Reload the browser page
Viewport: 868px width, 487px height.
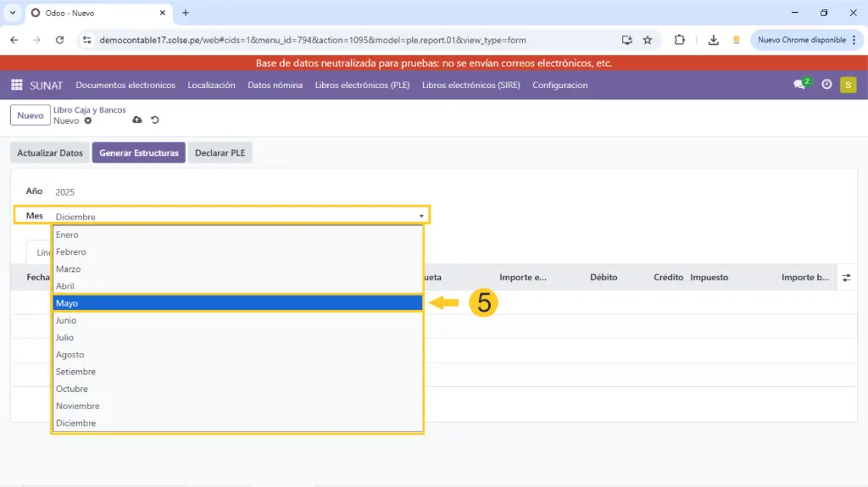[59, 40]
